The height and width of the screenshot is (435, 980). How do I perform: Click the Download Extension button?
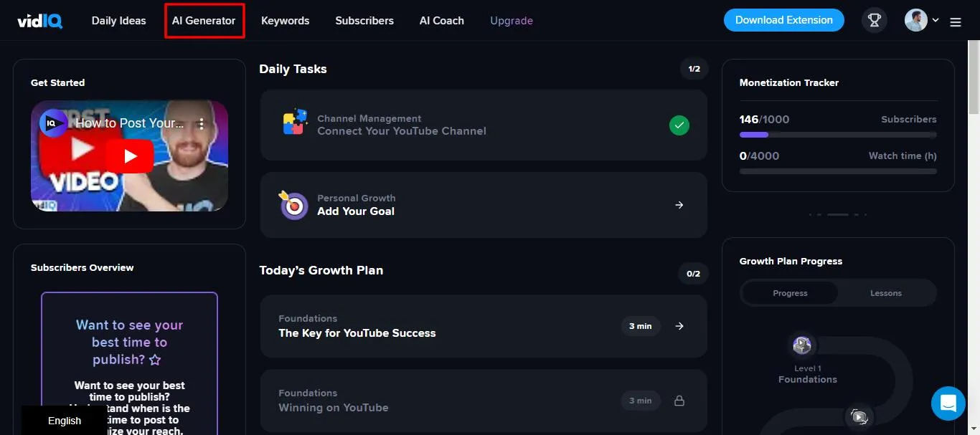(783, 20)
